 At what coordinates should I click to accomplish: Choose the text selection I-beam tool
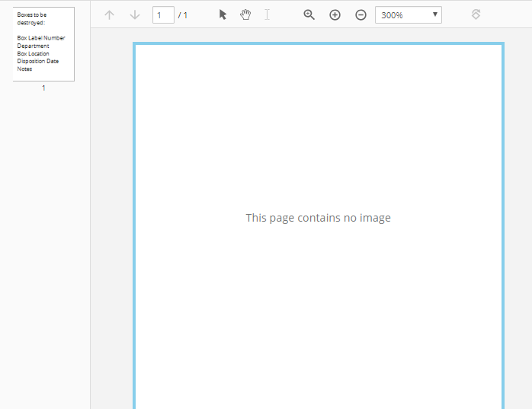(267, 14)
